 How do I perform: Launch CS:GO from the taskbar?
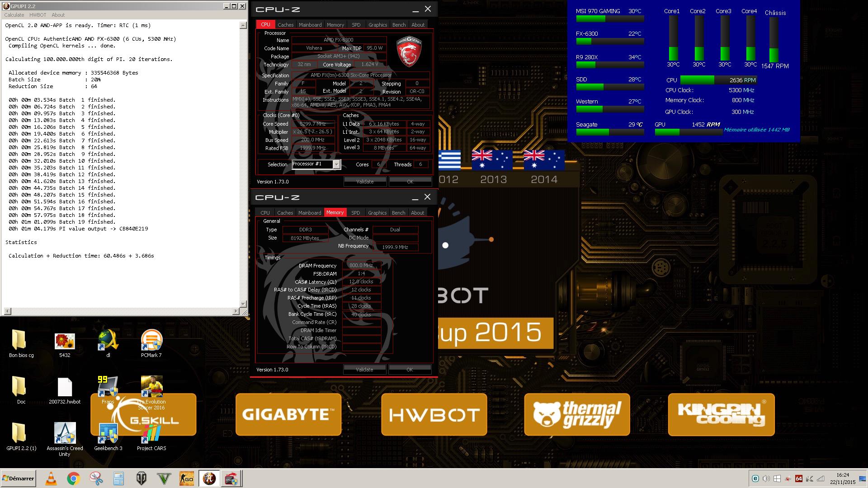coord(187,479)
